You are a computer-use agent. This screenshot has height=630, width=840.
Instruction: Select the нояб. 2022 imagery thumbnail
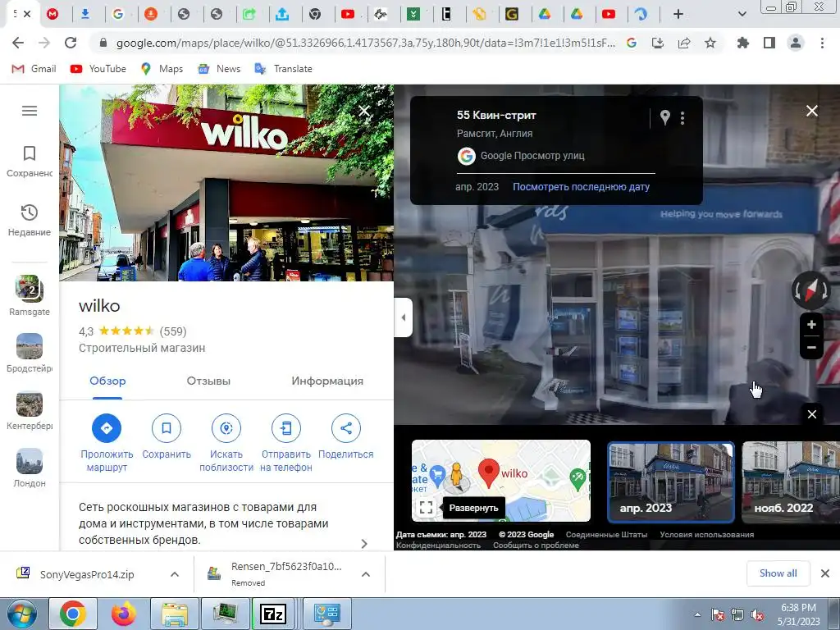pyautogui.click(x=791, y=482)
